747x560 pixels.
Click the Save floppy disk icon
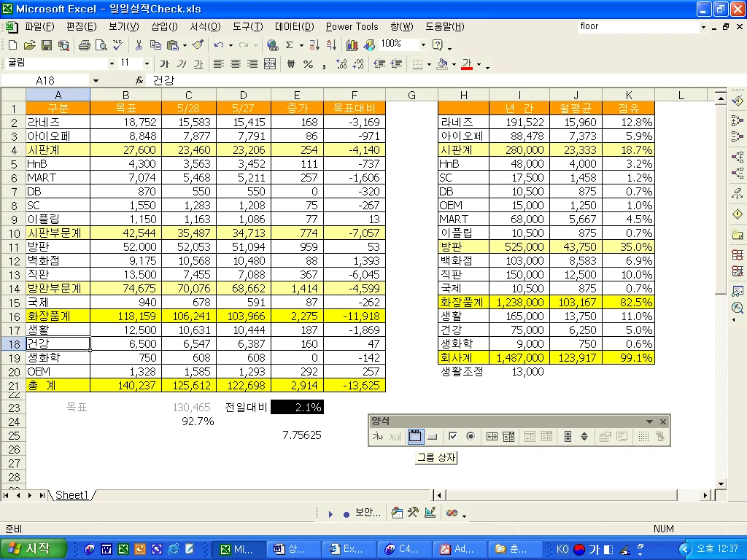click(x=46, y=45)
